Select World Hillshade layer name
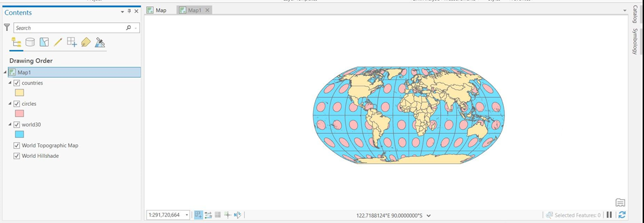Image resolution: width=644 pixels, height=223 pixels. pos(40,156)
